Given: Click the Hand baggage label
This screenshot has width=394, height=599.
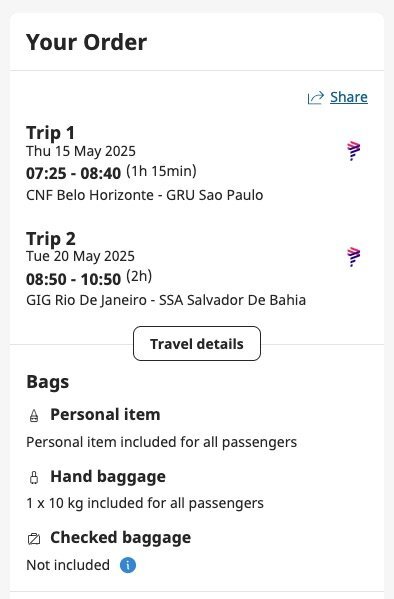Looking at the screenshot, I should pyautogui.click(x=108, y=477).
